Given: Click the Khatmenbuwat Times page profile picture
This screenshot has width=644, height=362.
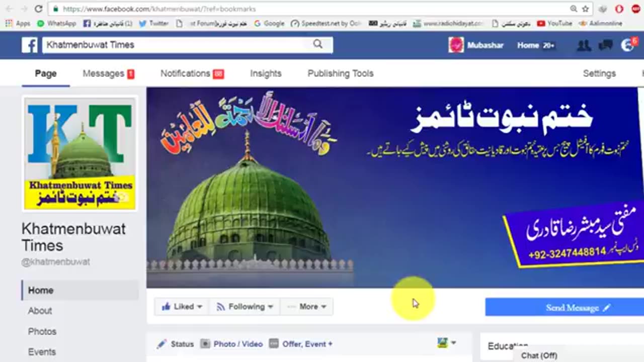Looking at the screenshot, I should click(x=79, y=154).
